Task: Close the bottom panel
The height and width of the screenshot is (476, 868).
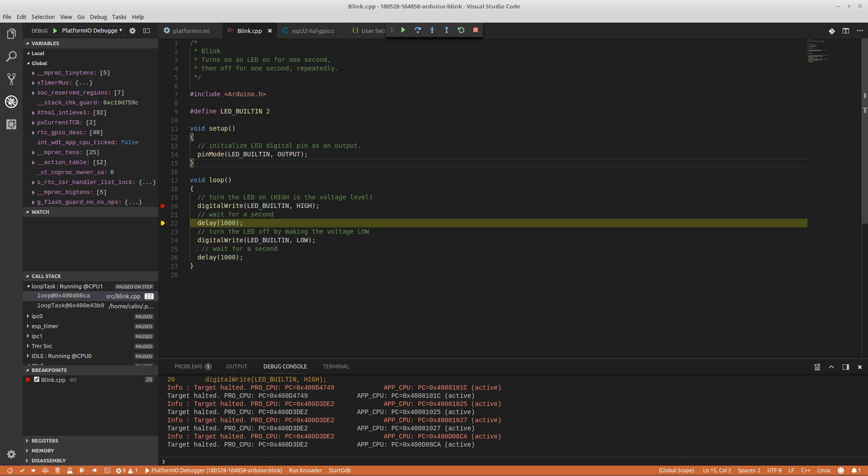Action: [x=860, y=367]
